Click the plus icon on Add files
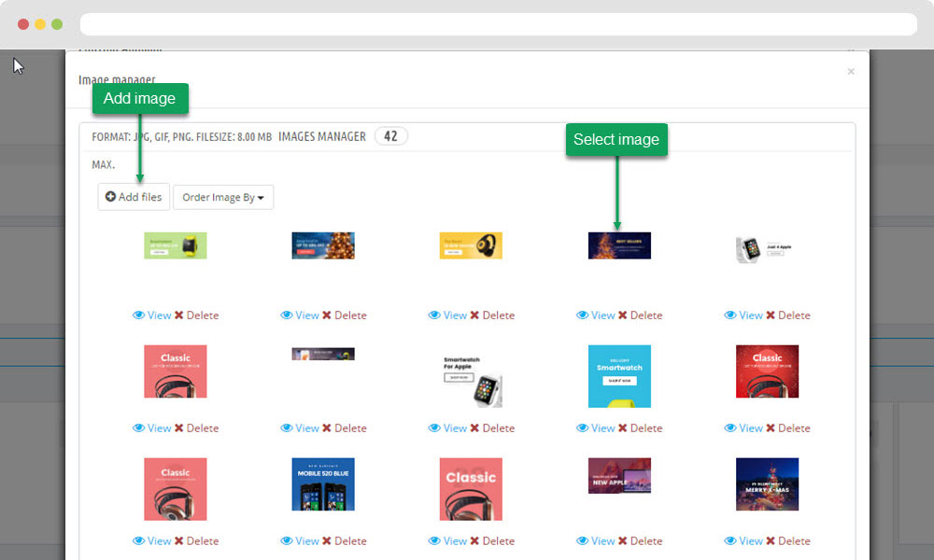934x560 pixels. 110,197
